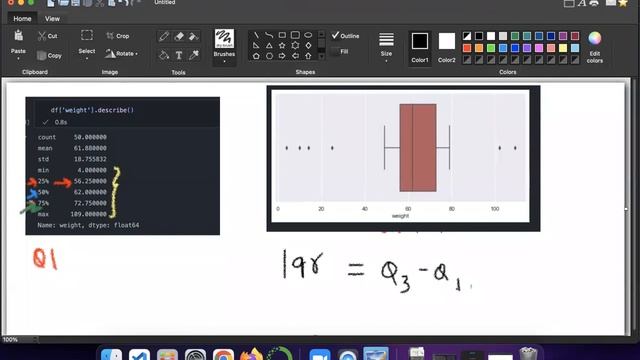Choose the isosceles triangle shape

[269, 45]
